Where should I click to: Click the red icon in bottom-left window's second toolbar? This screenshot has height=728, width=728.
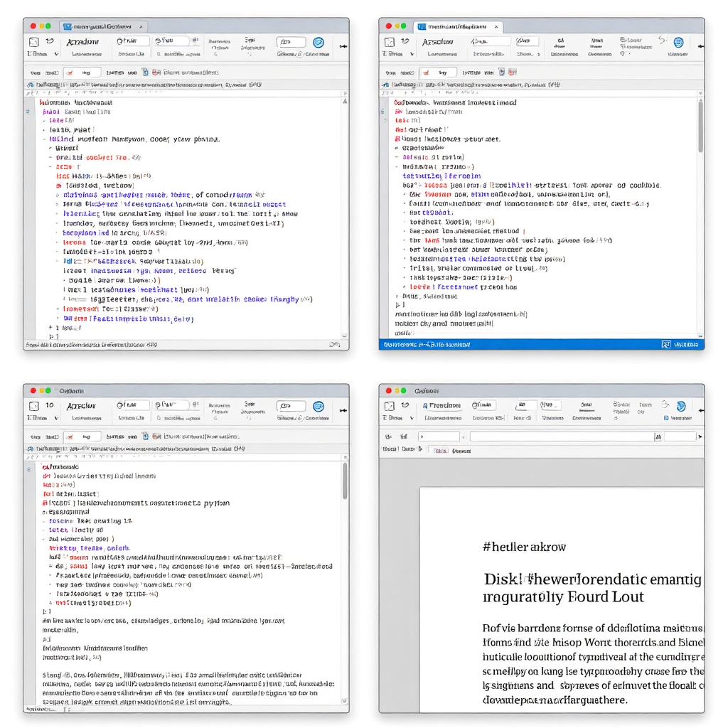coord(156,436)
